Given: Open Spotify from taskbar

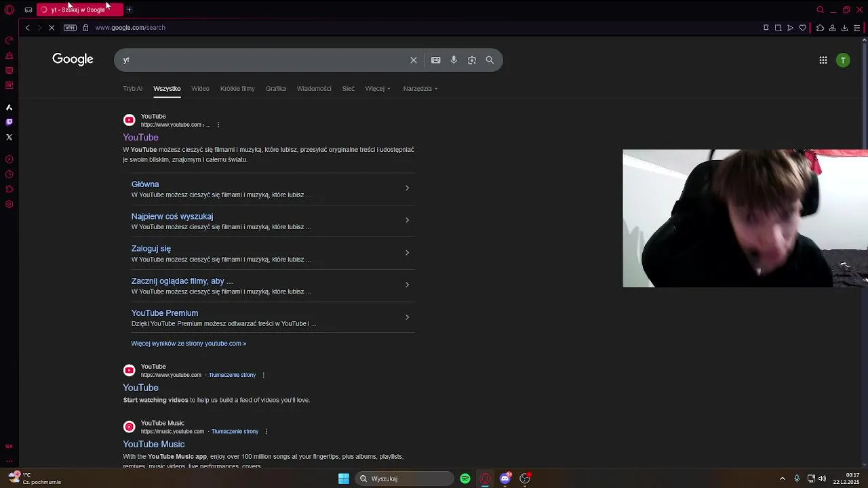Looking at the screenshot, I should [x=465, y=479].
